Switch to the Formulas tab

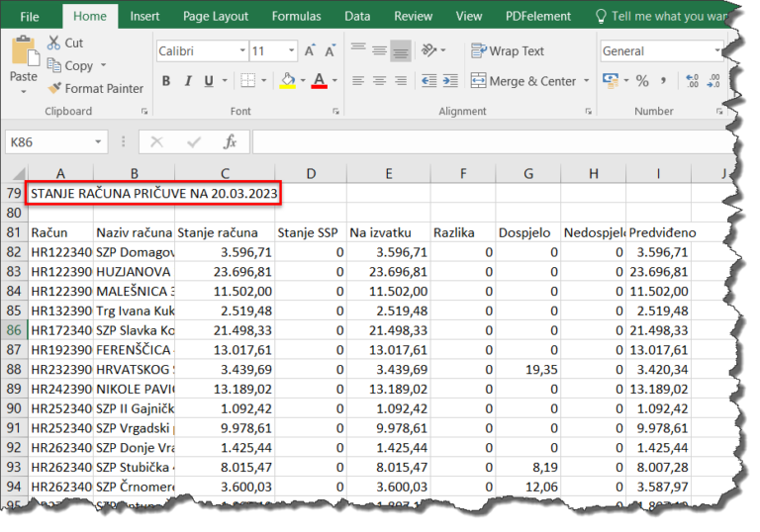tap(296, 16)
